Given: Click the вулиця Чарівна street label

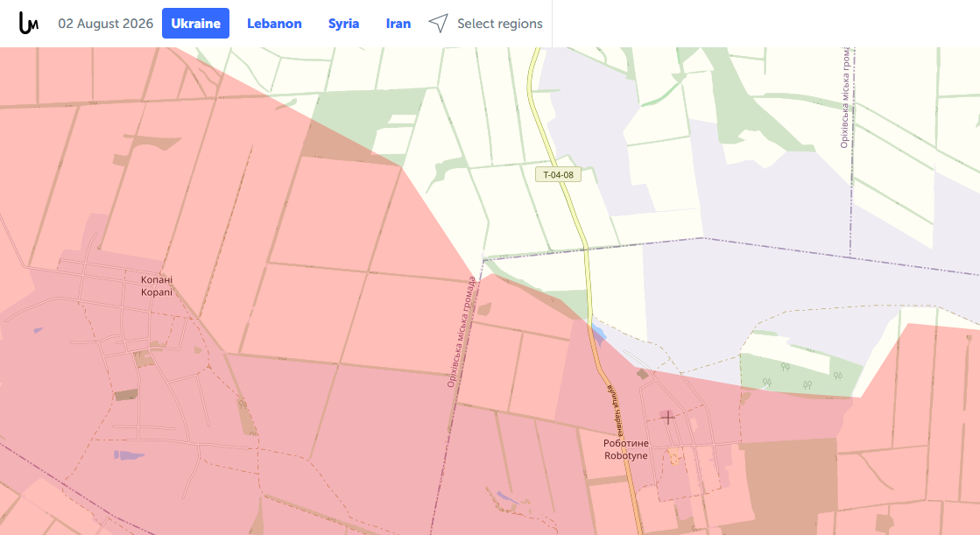Looking at the screenshot, I should 615,412.
